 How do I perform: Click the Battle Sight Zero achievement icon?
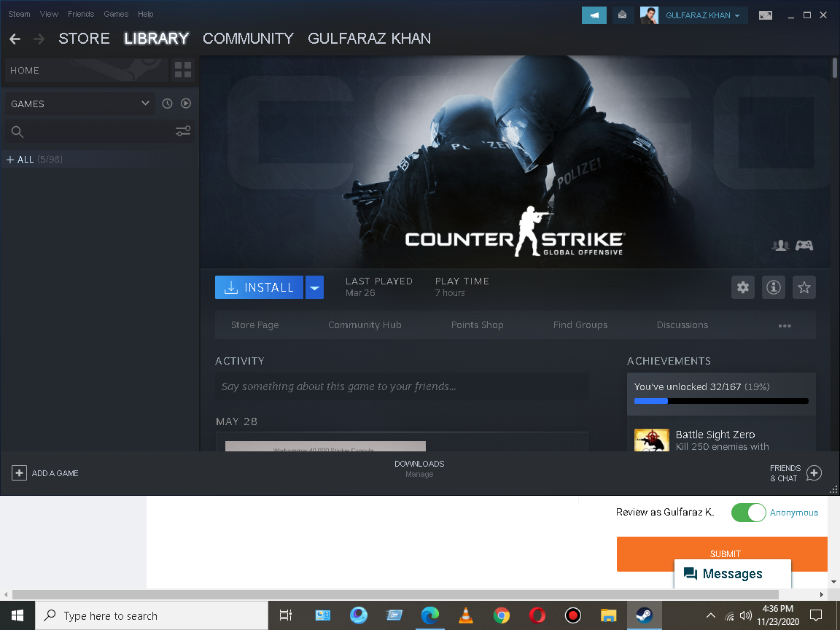click(651, 440)
